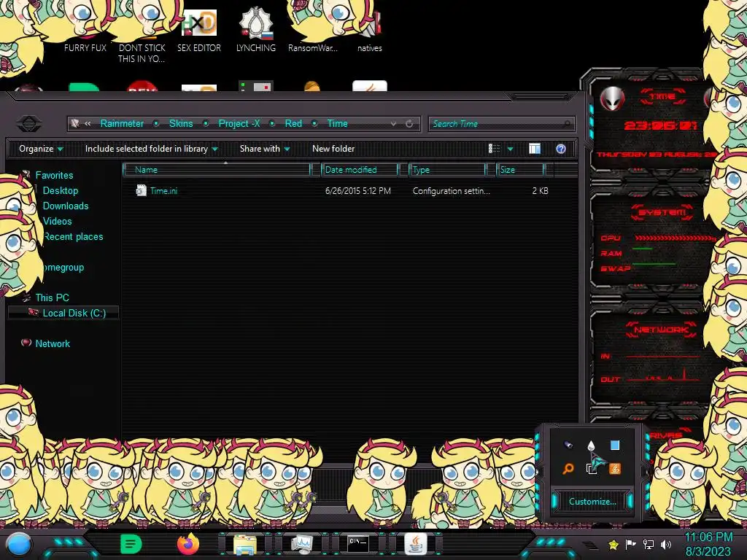The height and width of the screenshot is (560, 747).
Task: Click the blue square tray popup icon
Action: (x=615, y=446)
